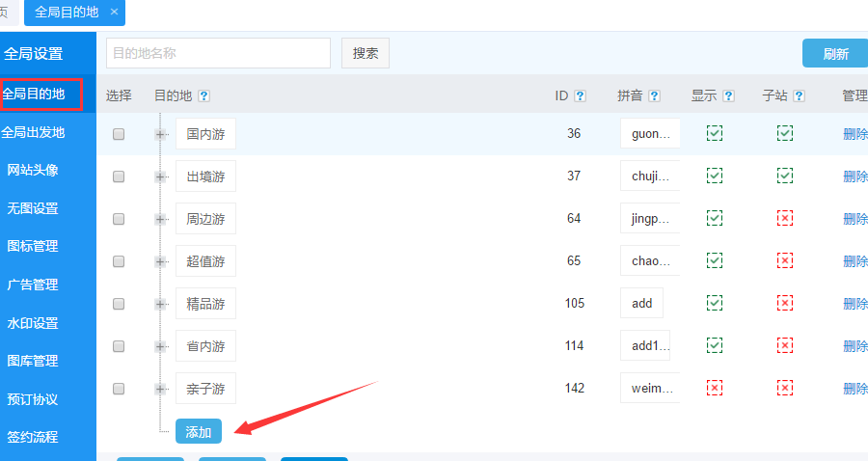Viewport: 868px width, 461px height.
Task: Check the 出境游 row selection box
Action: [119, 176]
